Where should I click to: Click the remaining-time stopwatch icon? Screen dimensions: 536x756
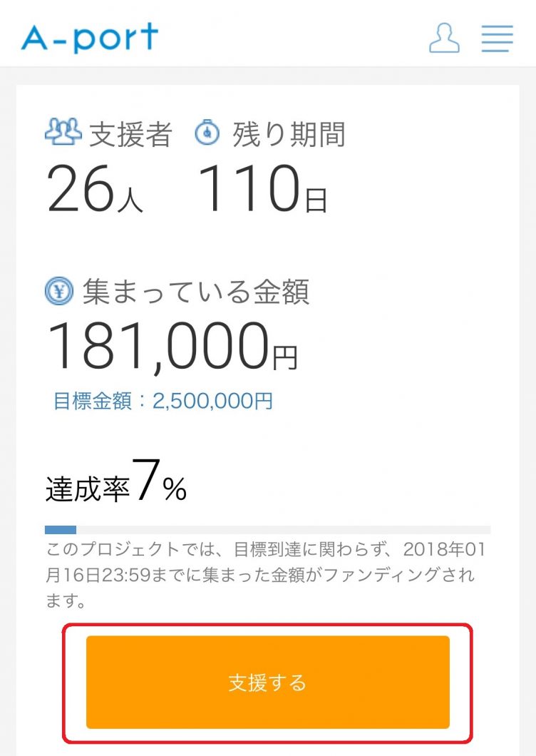pyautogui.click(x=207, y=133)
